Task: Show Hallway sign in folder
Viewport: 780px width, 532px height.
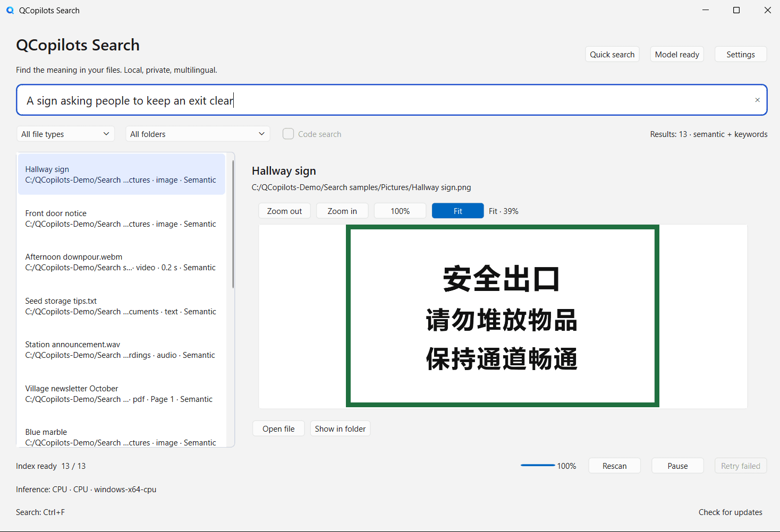Action: point(340,428)
